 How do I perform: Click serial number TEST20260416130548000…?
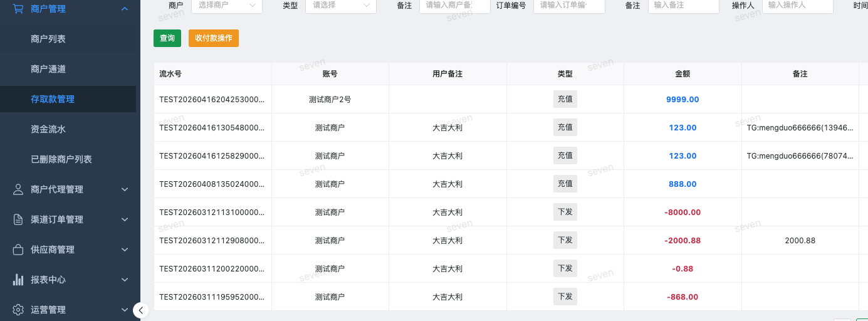tap(212, 128)
